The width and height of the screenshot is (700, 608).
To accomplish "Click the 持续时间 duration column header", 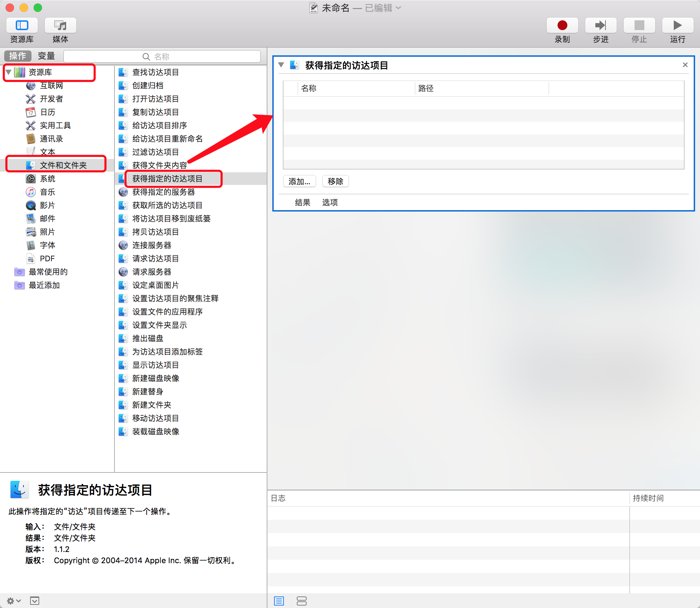I will point(665,498).
